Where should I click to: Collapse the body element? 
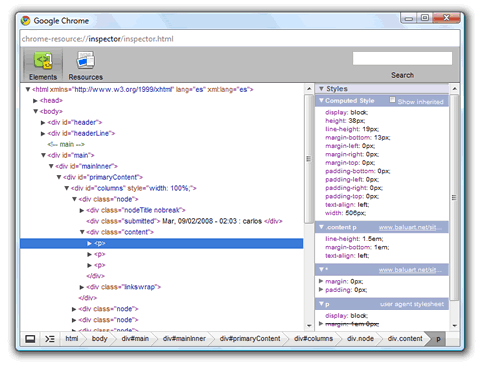tap(36, 111)
